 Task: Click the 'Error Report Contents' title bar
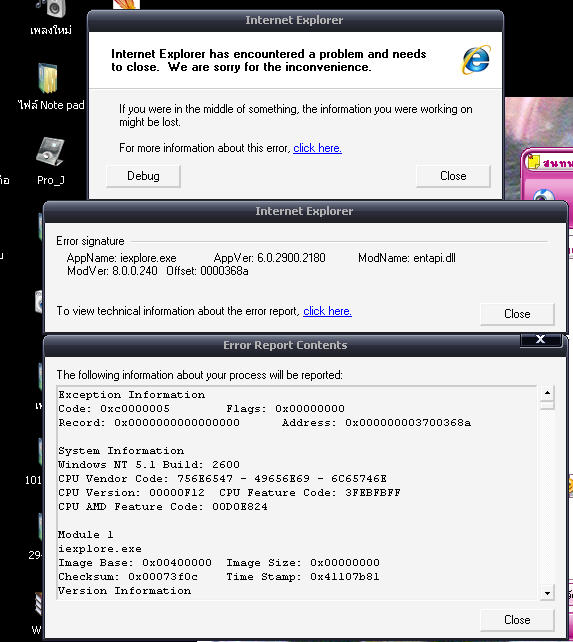click(285, 345)
